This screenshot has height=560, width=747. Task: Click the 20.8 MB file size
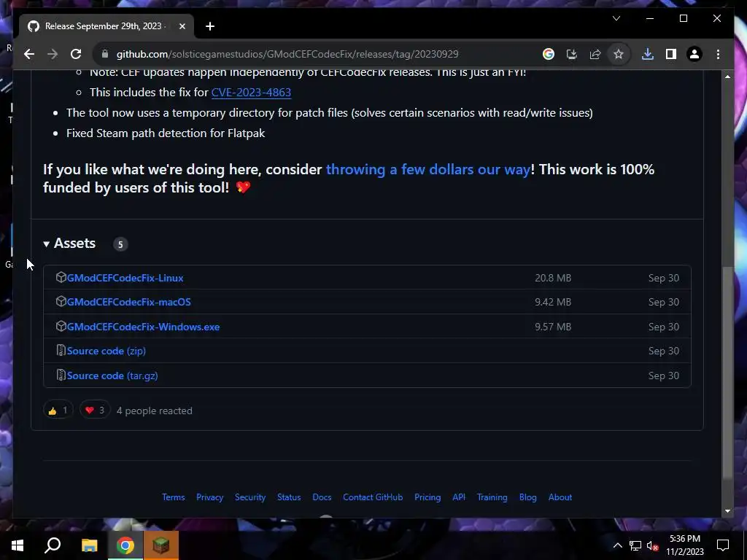553,278
